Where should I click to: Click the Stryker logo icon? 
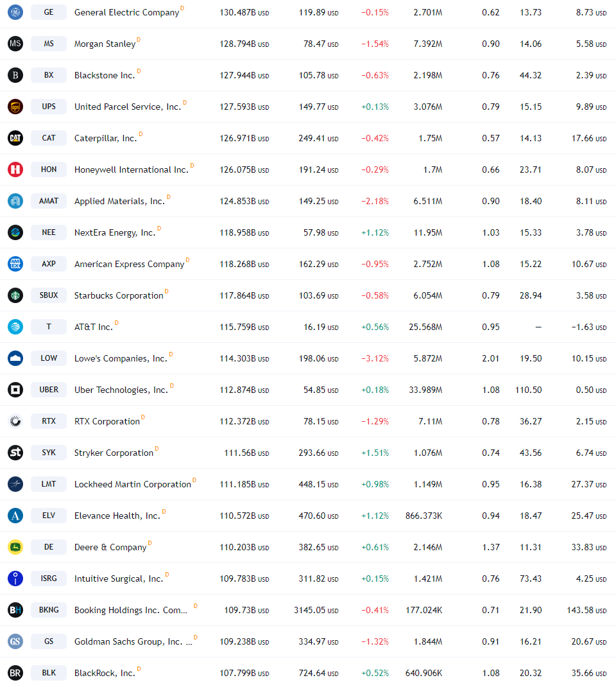tap(15, 453)
